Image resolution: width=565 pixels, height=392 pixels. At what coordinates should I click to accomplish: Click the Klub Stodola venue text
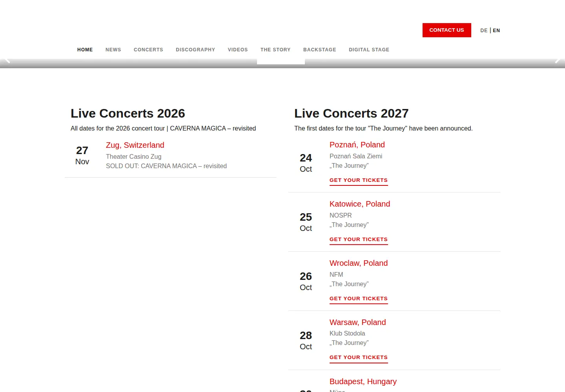click(x=347, y=333)
